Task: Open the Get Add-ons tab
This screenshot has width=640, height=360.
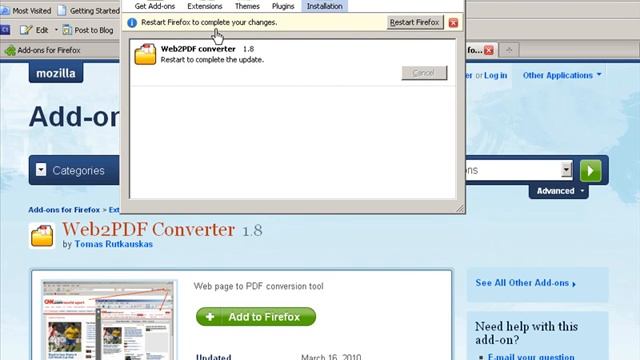Action: (x=155, y=6)
